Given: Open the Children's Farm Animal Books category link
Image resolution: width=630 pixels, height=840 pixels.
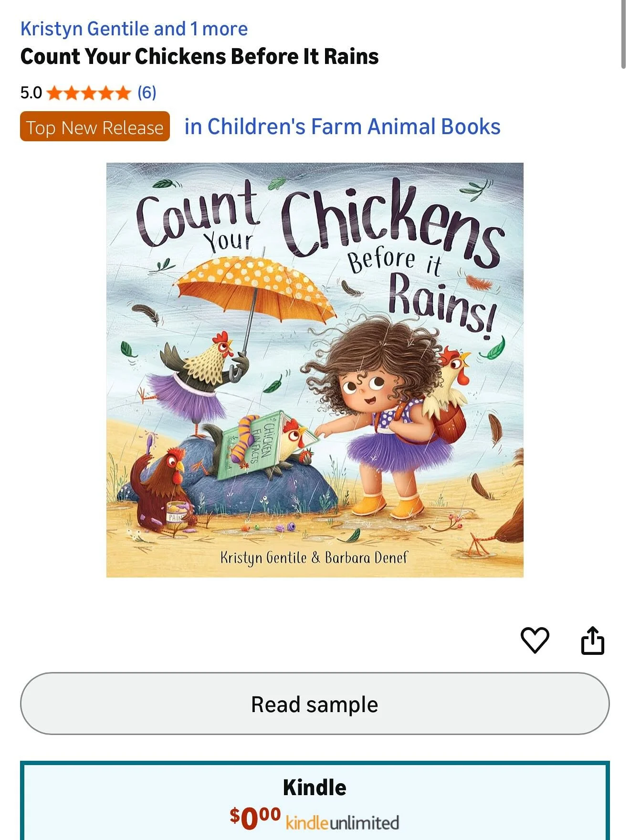Looking at the screenshot, I should 342,126.
